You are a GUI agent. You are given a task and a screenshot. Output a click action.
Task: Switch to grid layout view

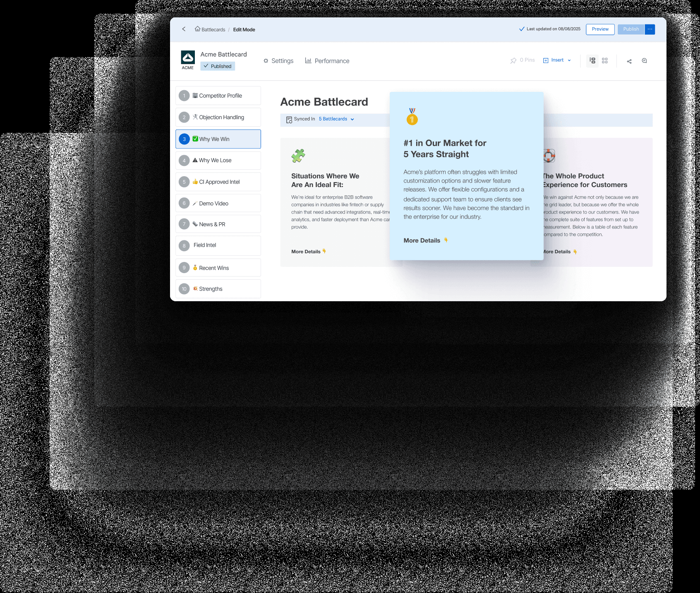[x=605, y=60]
